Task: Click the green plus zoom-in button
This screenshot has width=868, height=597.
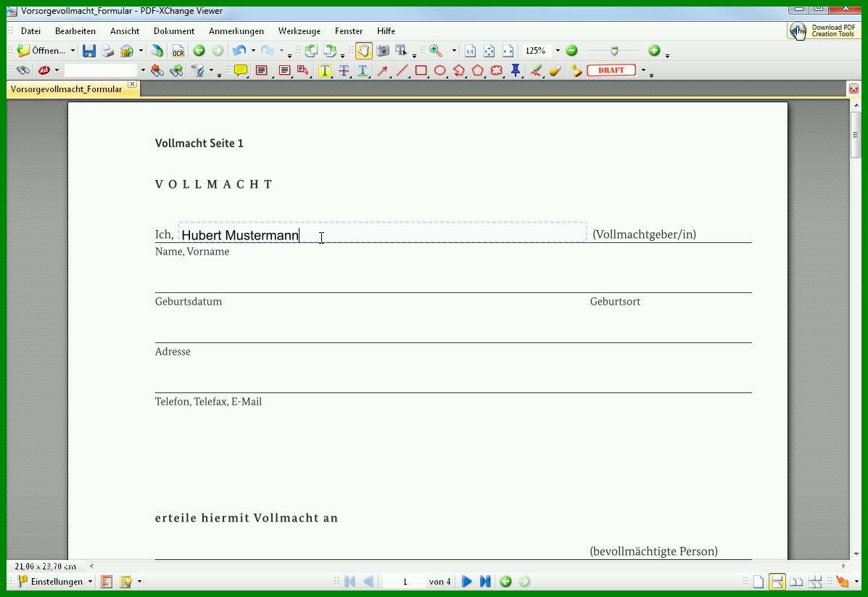Action: [654, 51]
